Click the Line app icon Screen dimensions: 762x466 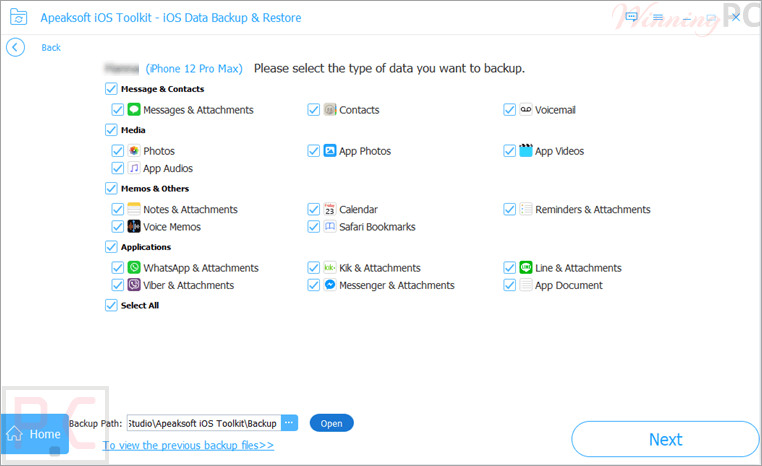tap(526, 268)
